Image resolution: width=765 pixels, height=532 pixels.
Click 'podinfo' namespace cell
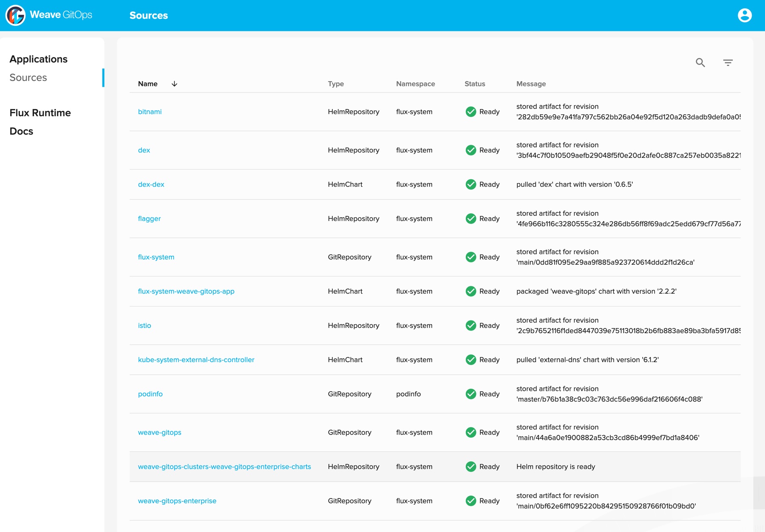point(408,394)
